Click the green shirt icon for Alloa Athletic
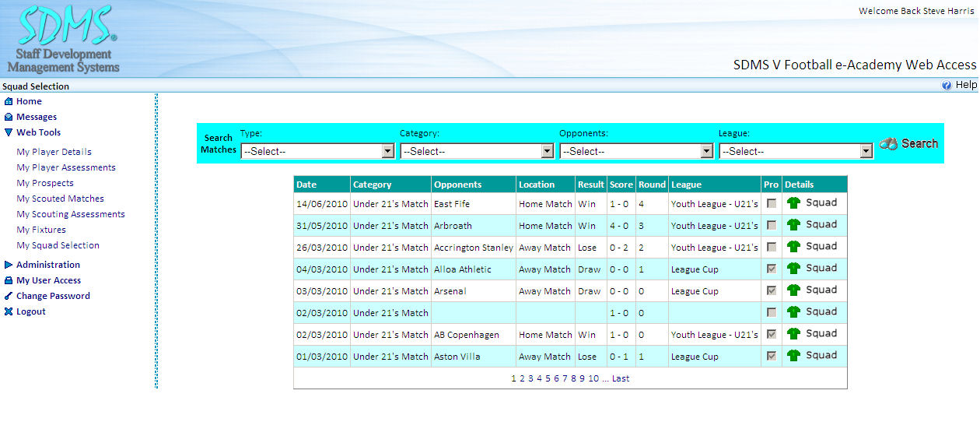 tap(793, 269)
